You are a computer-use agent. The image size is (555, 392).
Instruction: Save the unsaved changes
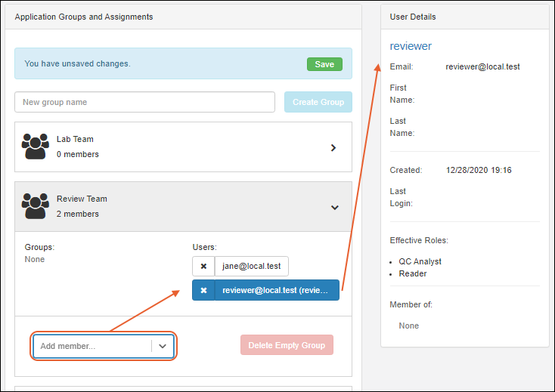(x=324, y=64)
